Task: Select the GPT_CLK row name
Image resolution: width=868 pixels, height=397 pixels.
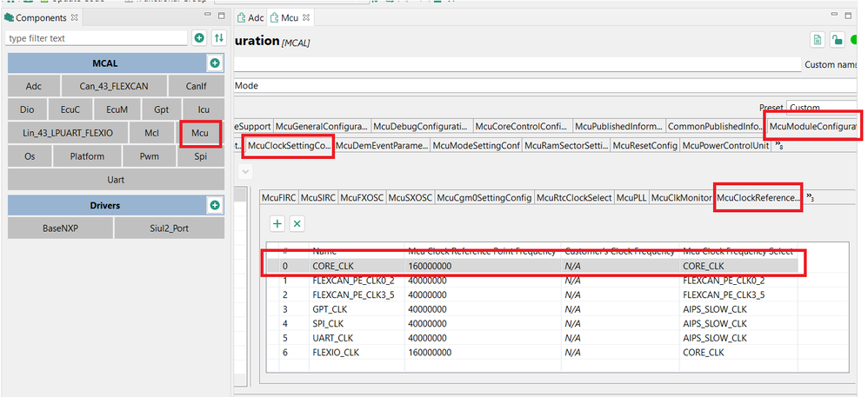Action: point(330,309)
